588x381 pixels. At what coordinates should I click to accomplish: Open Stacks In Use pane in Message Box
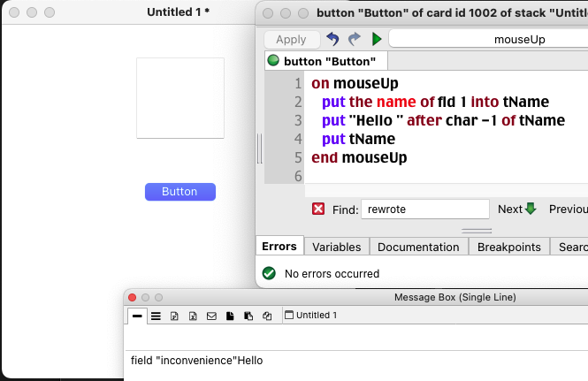tap(267, 316)
